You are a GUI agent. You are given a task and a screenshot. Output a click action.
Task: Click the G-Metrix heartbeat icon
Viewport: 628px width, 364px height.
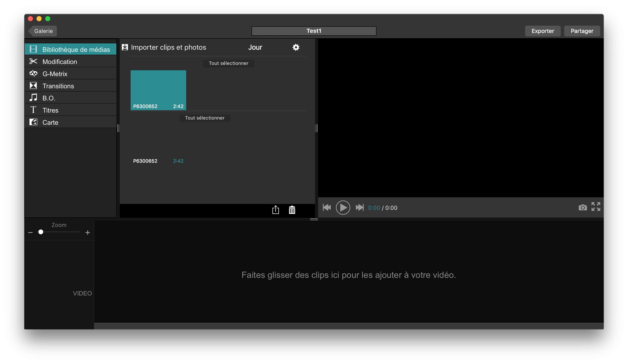(33, 74)
